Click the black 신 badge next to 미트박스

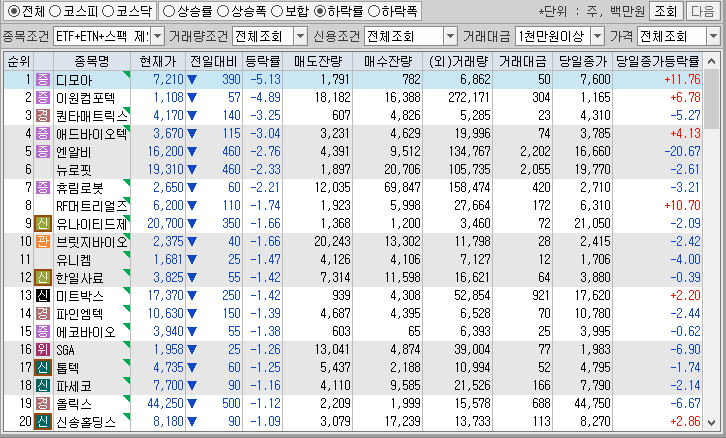coord(43,295)
